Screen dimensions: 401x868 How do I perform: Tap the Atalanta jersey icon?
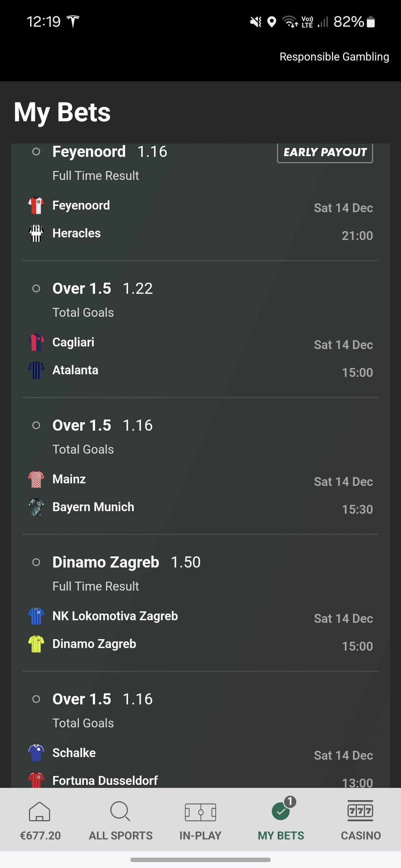36,370
